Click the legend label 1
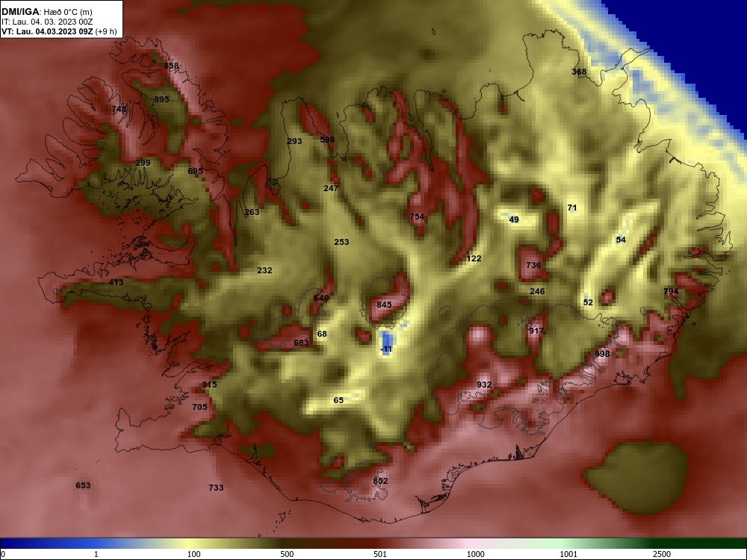 [96, 554]
